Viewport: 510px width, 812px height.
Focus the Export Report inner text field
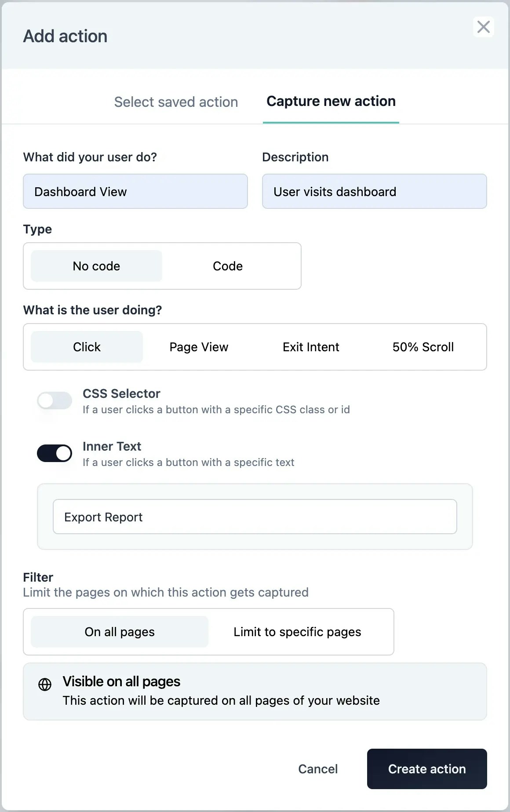coord(255,517)
